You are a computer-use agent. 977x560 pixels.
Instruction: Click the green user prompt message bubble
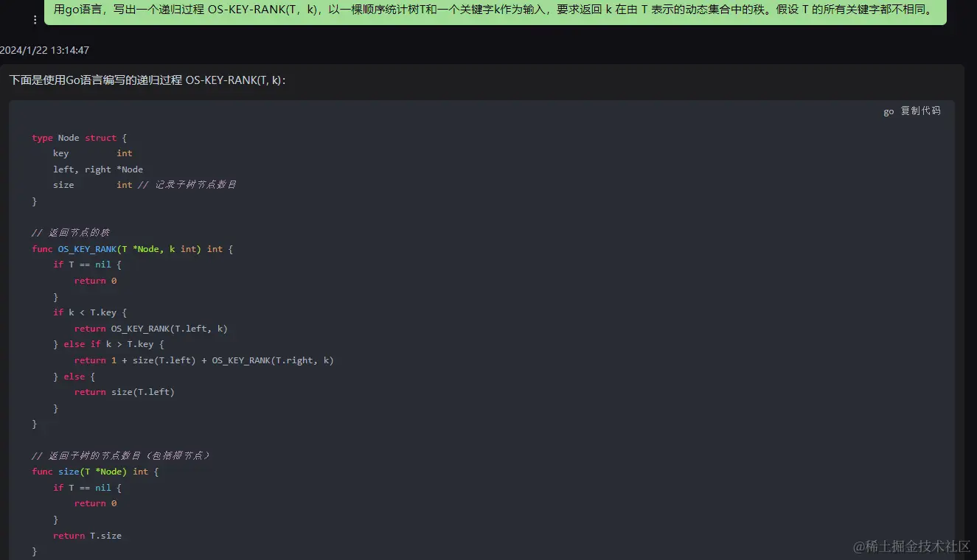[495, 12]
